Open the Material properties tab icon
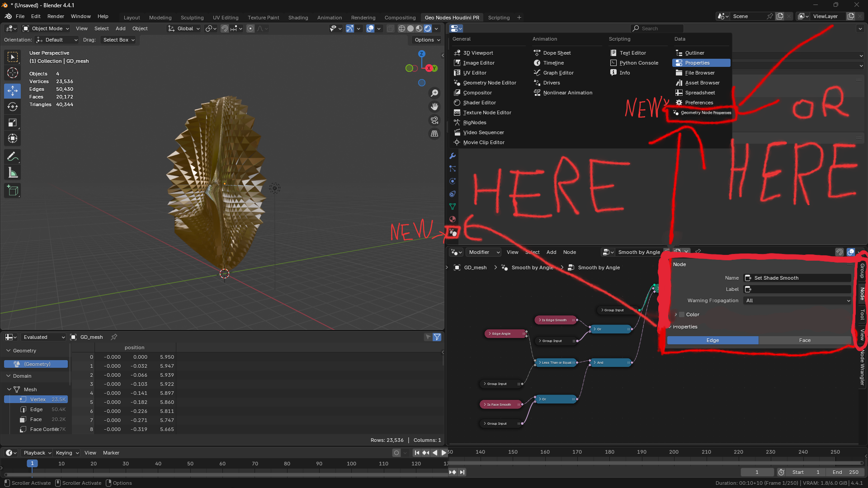 [453, 219]
